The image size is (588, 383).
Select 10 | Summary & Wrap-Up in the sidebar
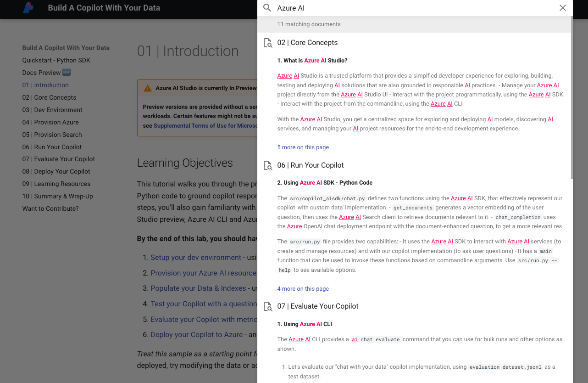pos(58,196)
